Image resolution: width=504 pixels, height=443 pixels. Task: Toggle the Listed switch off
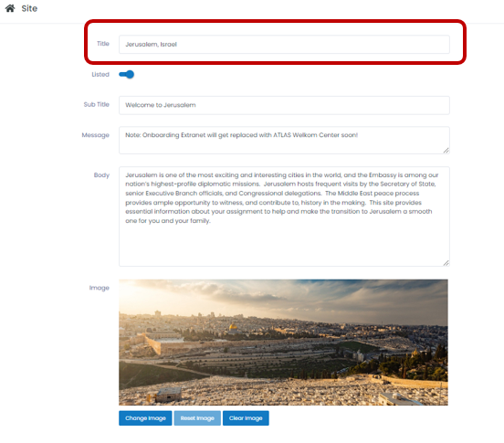pos(126,75)
